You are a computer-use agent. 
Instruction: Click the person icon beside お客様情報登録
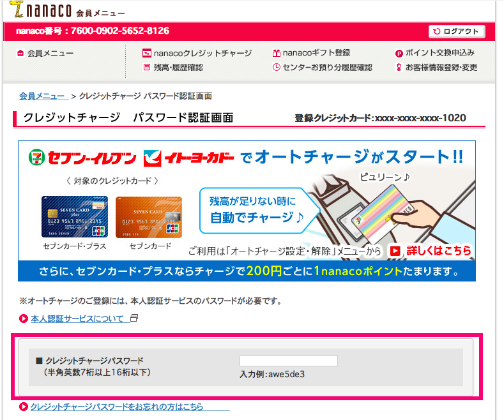point(399,67)
